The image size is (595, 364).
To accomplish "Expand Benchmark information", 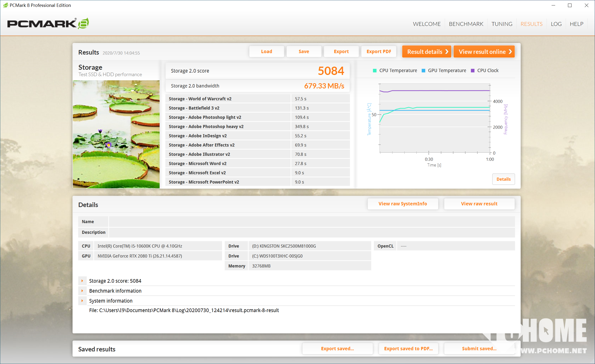I will [x=82, y=290].
